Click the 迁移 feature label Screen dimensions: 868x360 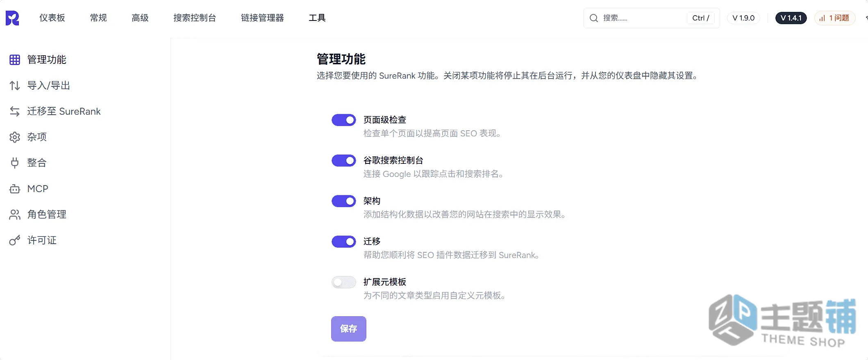pyautogui.click(x=372, y=242)
